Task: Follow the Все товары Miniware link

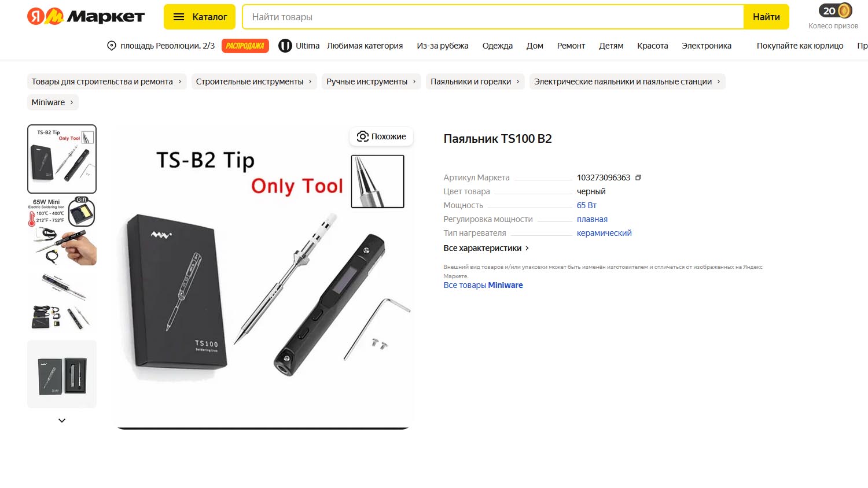Action: (483, 285)
